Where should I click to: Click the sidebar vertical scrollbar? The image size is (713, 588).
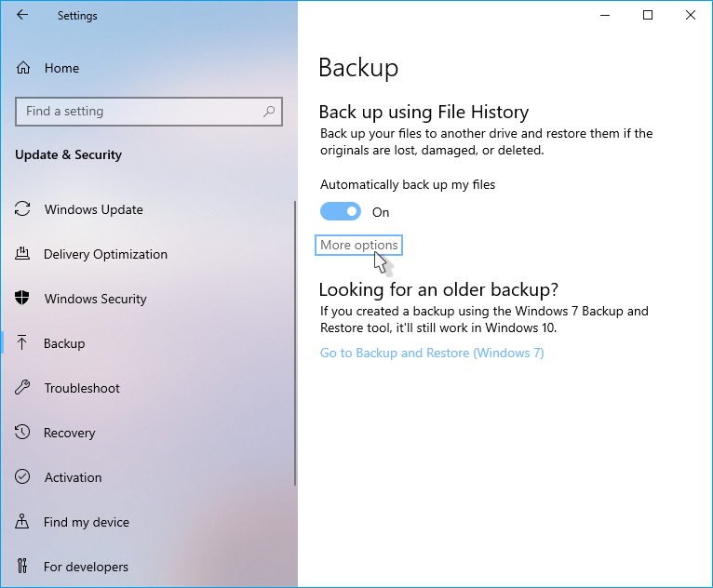pyautogui.click(x=295, y=344)
